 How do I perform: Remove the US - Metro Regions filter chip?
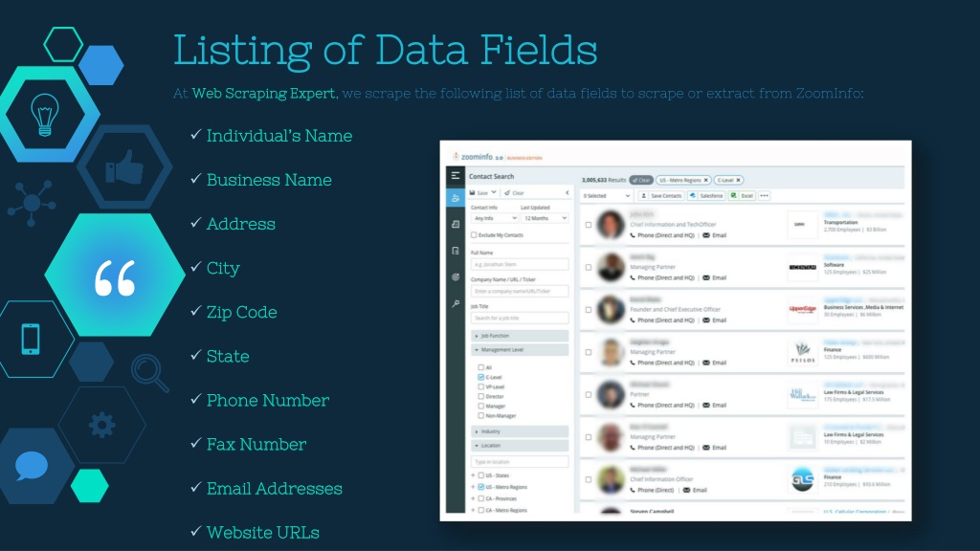706,180
